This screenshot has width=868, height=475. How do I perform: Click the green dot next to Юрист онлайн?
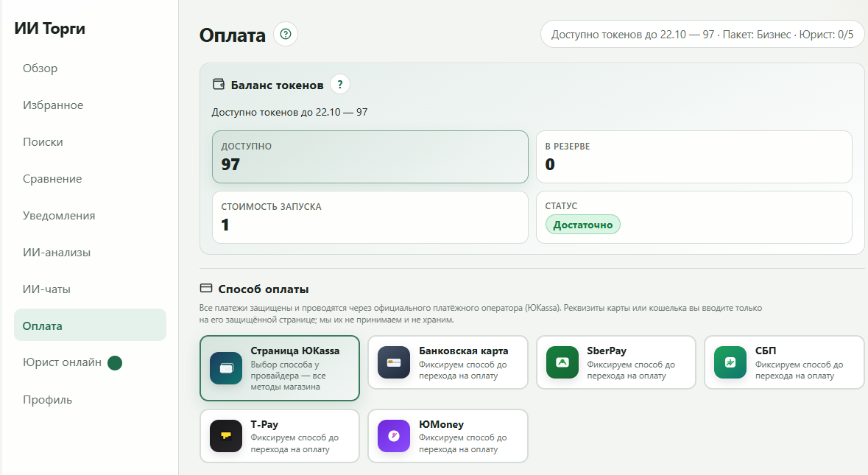[115, 363]
